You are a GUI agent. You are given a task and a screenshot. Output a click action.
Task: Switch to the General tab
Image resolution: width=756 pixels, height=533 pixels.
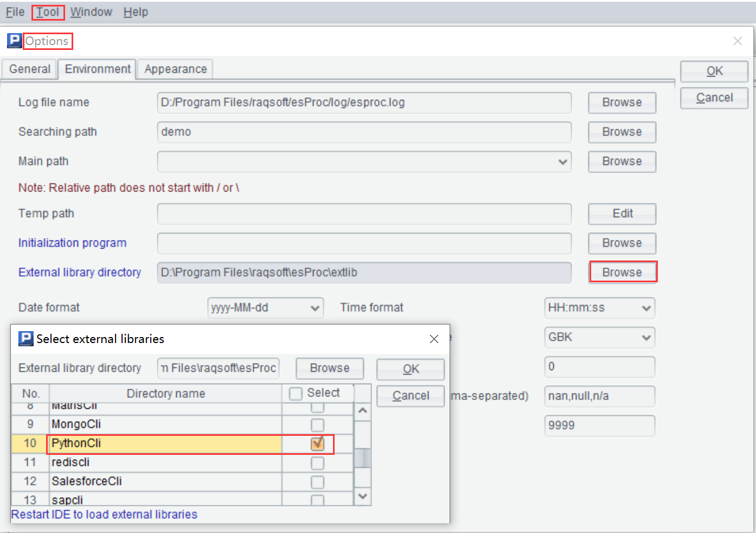tap(29, 69)
